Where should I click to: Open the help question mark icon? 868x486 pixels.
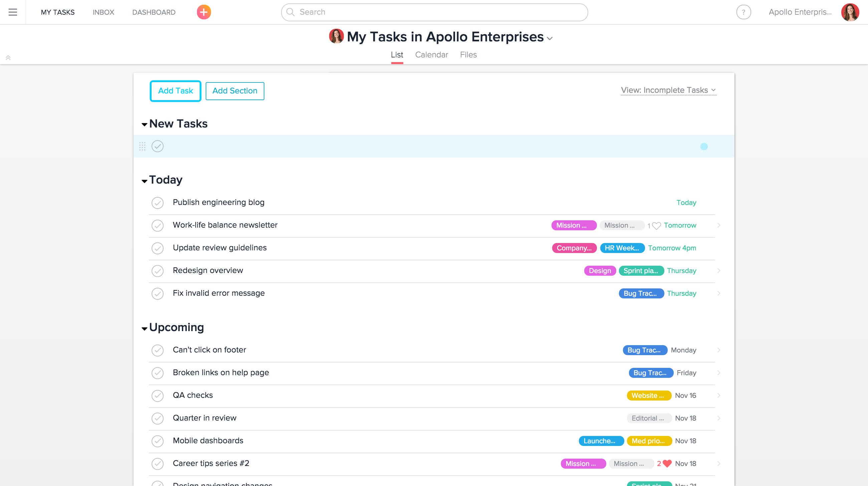(744, 12)
